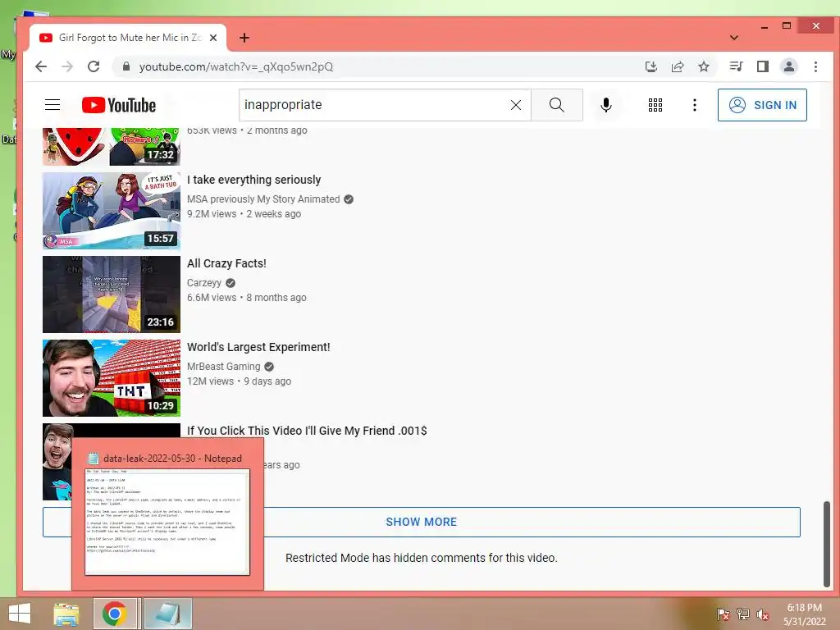
Task: Click the MrBeast TNT video thumbnail
Action: coord(112,377)
